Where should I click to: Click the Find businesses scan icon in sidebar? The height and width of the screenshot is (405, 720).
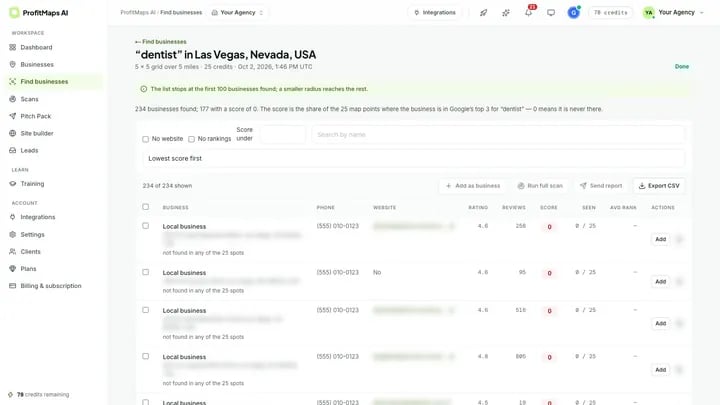12,81
